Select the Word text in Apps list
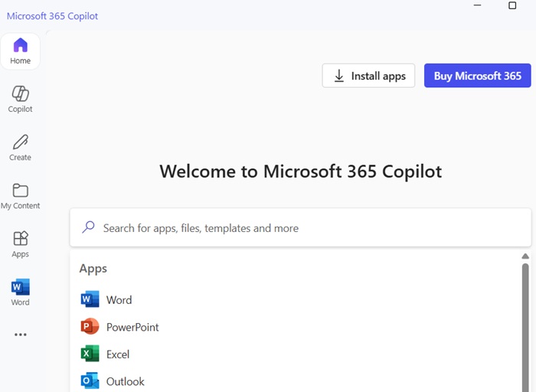This screenshot has height=392, width=536. pos(119,299)
